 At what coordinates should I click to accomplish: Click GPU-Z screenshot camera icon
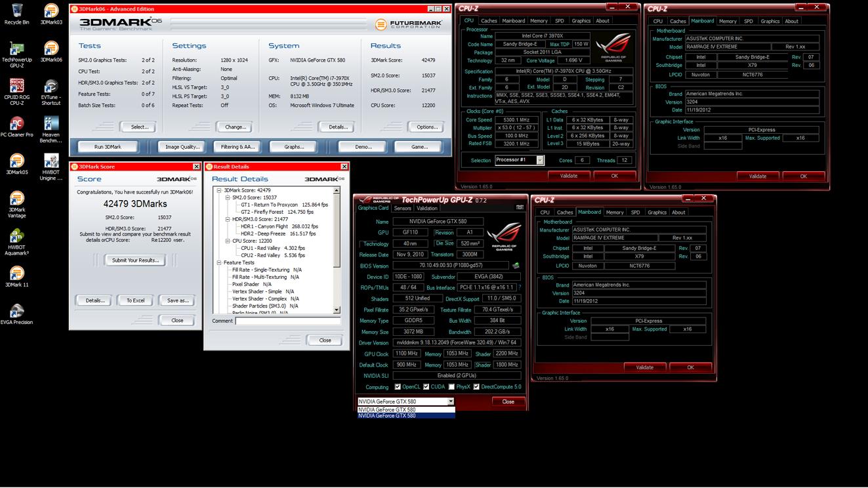520,208
